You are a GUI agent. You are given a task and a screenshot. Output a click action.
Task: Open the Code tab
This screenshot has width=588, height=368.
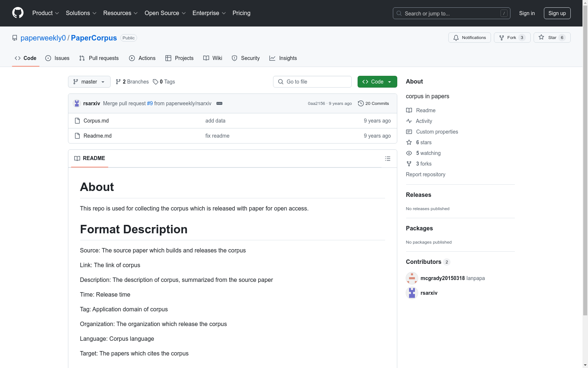point(26,58)
